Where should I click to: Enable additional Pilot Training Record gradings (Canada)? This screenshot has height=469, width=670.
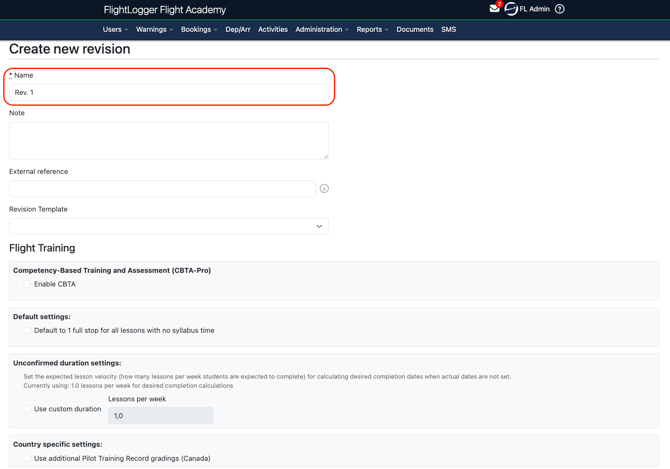pyautogui.click(x=27, y=458)
